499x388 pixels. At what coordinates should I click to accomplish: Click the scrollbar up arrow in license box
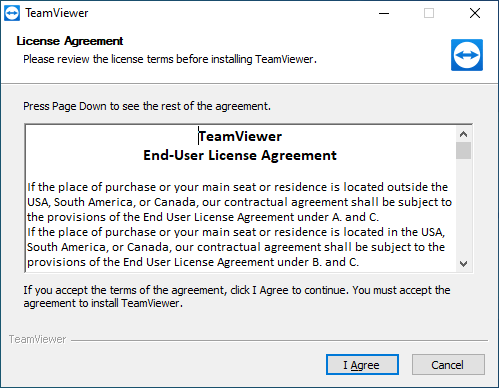pos(463,134)
